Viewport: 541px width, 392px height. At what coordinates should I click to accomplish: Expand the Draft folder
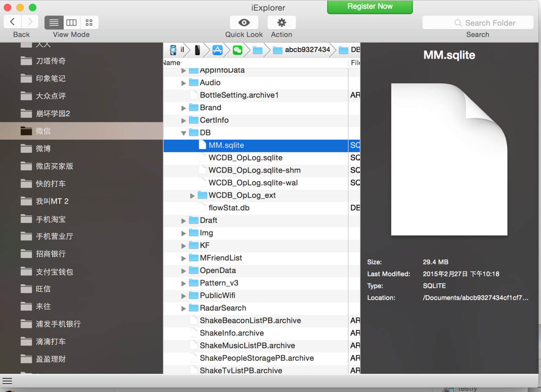point(183,220)
